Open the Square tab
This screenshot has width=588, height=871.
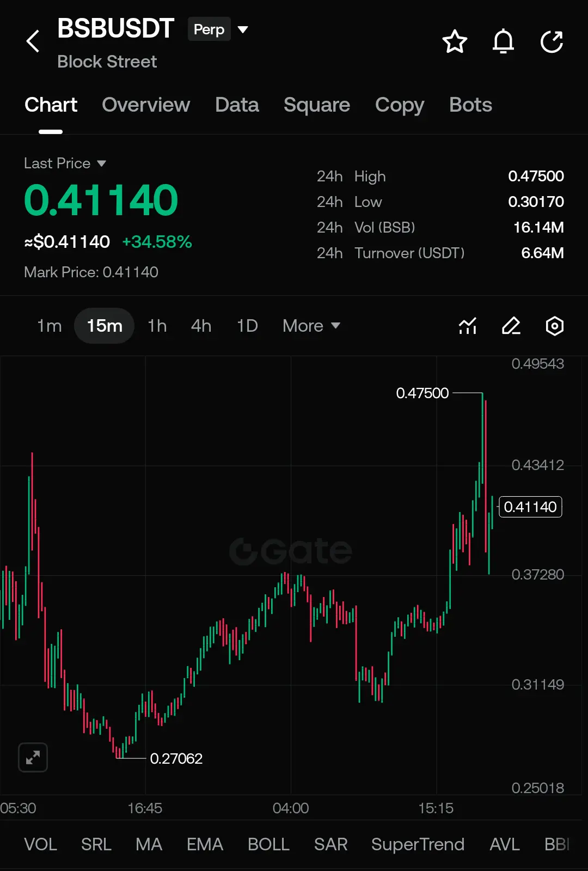(x=317, y=105)
